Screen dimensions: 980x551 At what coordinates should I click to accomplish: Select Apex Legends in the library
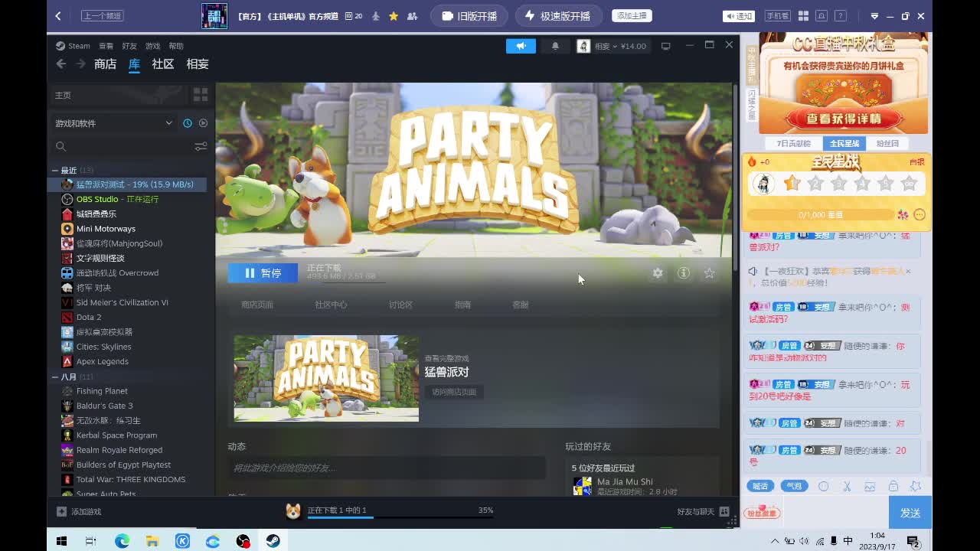pos(127,361)
